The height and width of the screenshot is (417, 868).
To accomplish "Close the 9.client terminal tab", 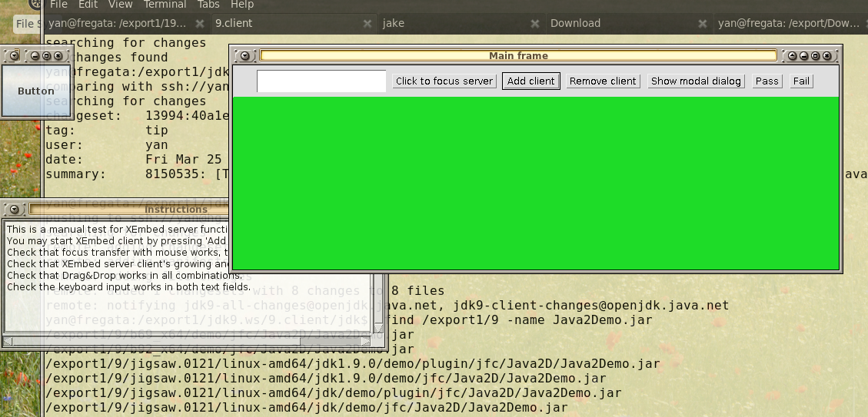I will [367, 23].
